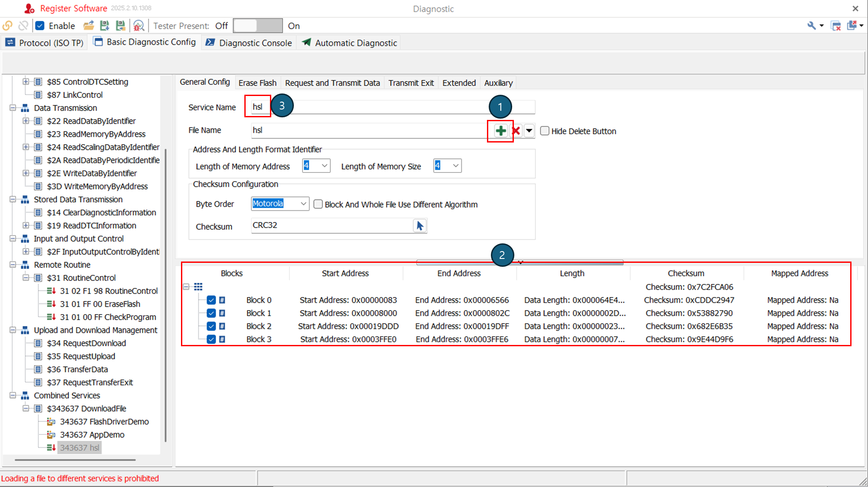Toggle Block And Whole File Use Different Algorithm

pyautogui.click(x=318, y=204)
